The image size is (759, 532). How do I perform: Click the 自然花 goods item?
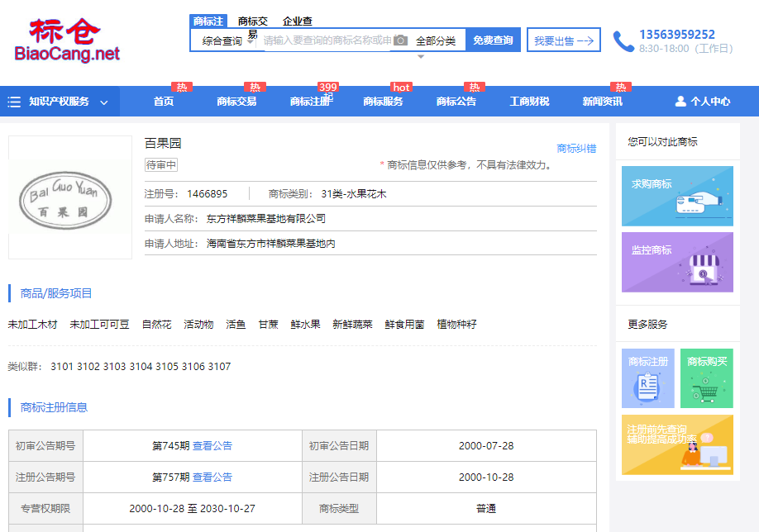point(156,325)
